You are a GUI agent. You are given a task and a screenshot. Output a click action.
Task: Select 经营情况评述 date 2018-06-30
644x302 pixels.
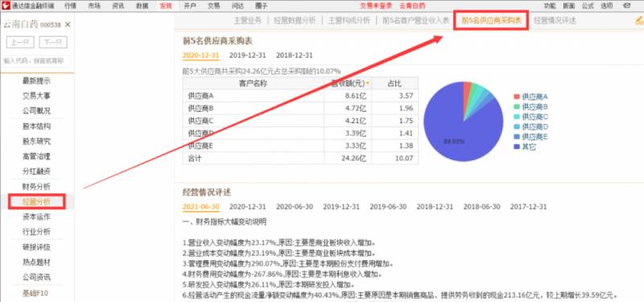(481, 207)
